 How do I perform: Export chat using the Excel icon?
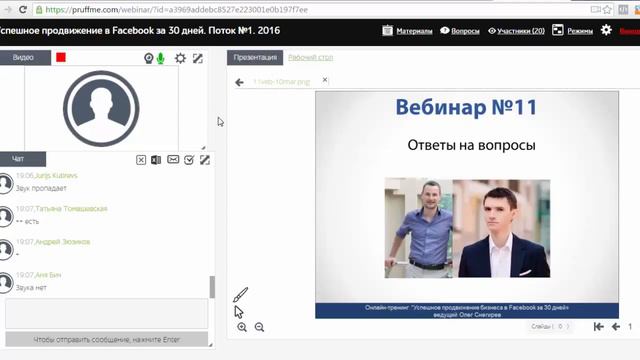[x=156, y=160]
